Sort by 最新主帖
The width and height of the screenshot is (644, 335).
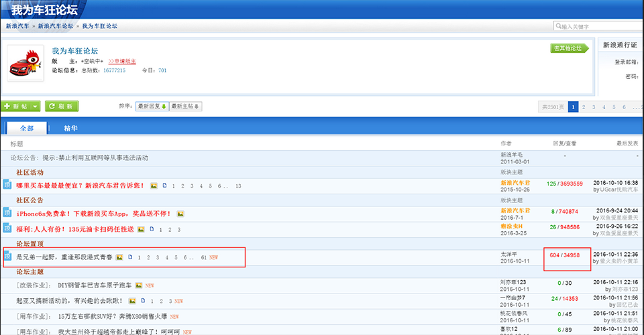click(185, 107)
